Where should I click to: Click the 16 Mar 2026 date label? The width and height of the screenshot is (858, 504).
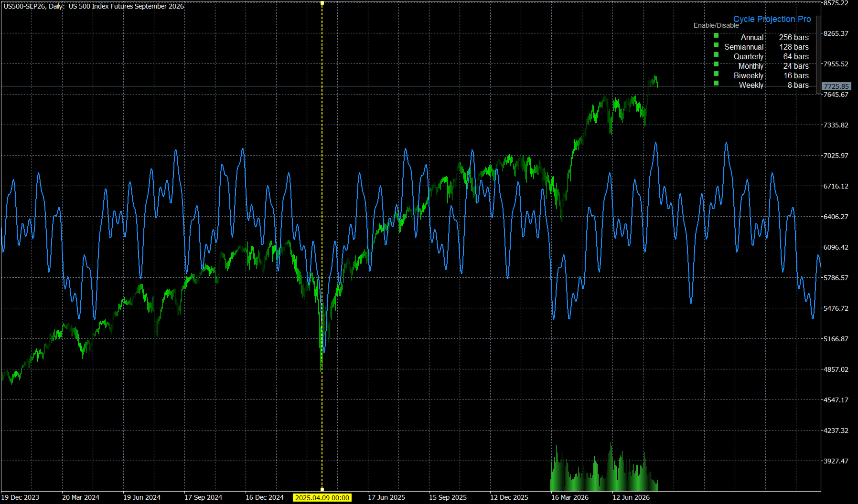point(570,497)
